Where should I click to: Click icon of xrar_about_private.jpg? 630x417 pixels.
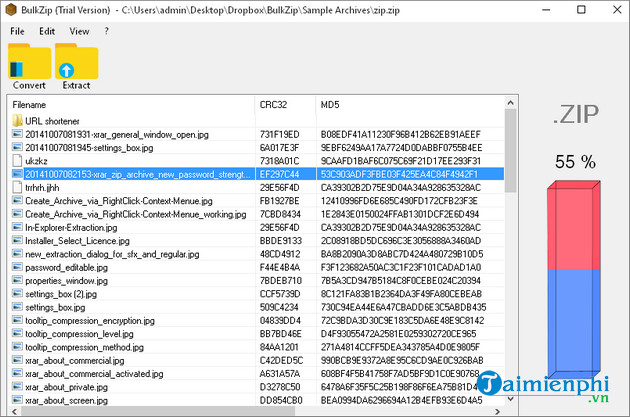coord(17,387)
